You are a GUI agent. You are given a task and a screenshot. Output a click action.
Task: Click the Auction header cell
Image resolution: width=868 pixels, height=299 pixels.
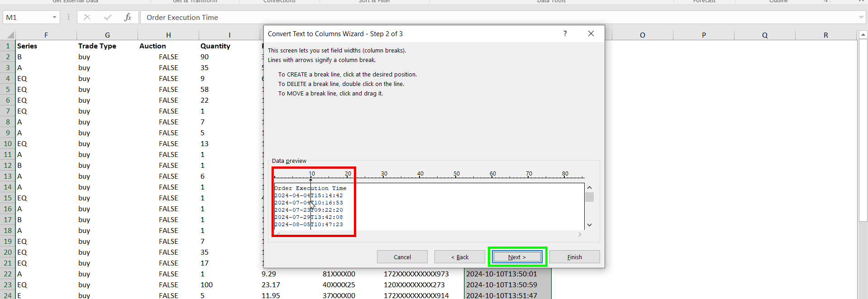coord(168,46)
